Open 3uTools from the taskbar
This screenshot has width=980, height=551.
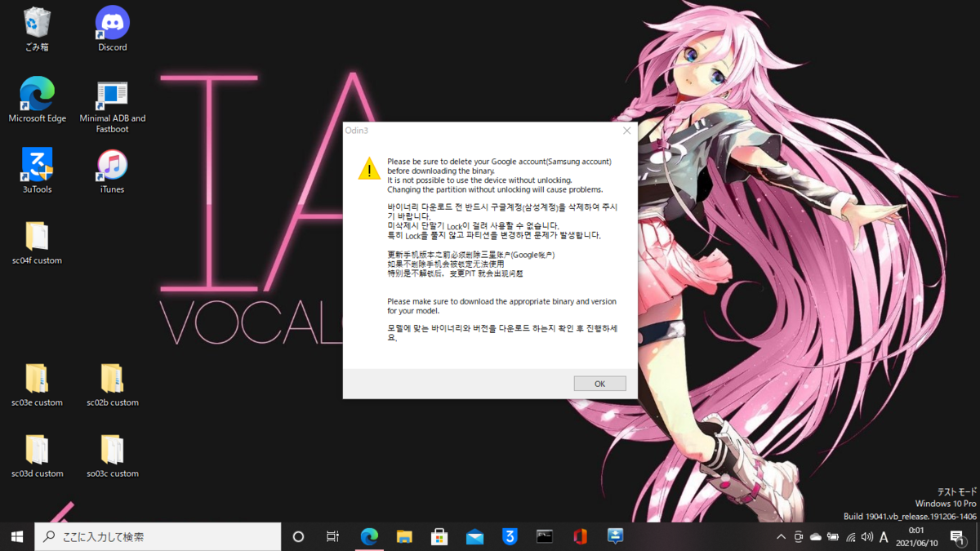click(510, 536)
